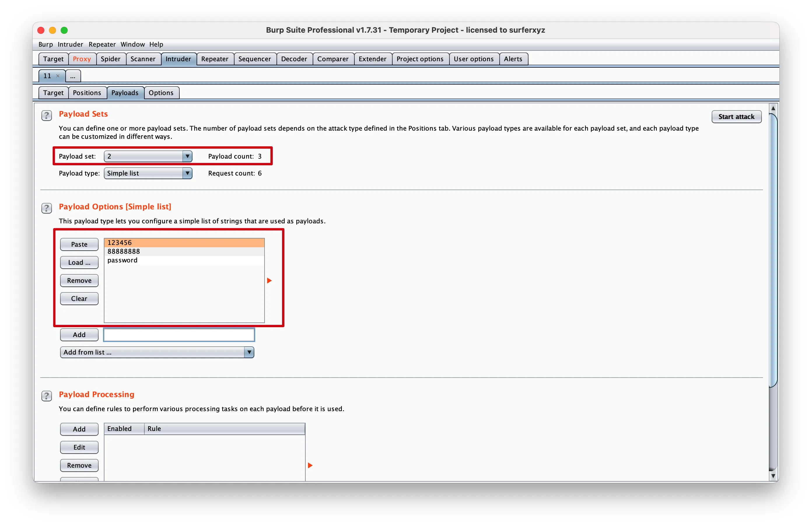Click the Rule column header
This screenshot has width=812, height=526.
click(x=225, y=429)
